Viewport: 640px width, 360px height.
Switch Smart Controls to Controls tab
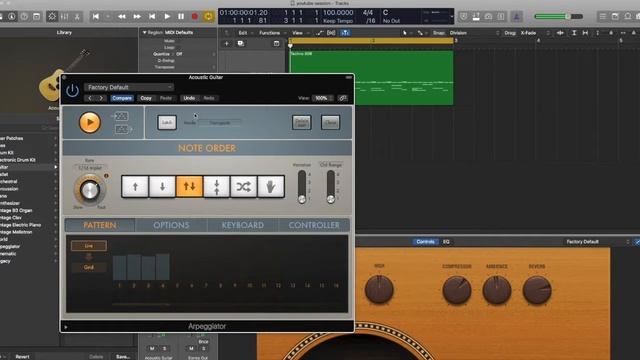point(425,242)
